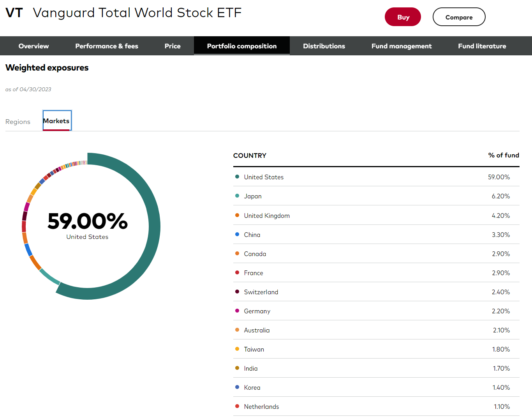Click the Australia legend color dot
Image resolution: width=532 pixels, height=417 pixels.
click(237, 330)
